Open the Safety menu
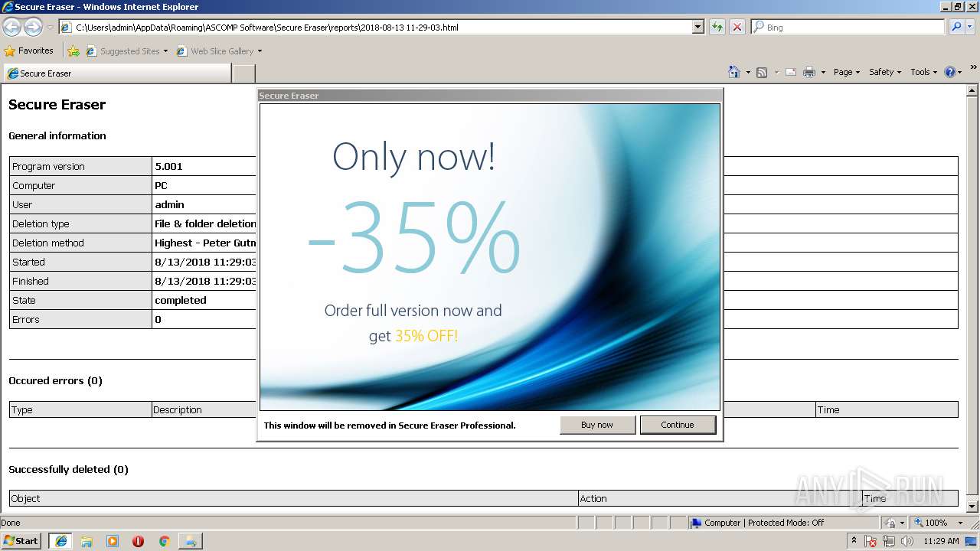The image size is (980, 551). pyautogui.click(x=884, y=72)
